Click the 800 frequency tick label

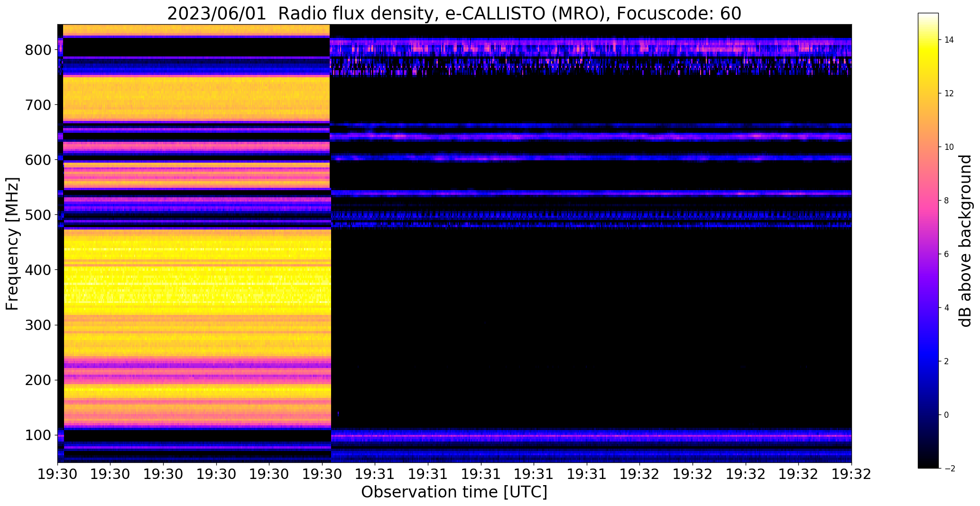tap(38, 50)
